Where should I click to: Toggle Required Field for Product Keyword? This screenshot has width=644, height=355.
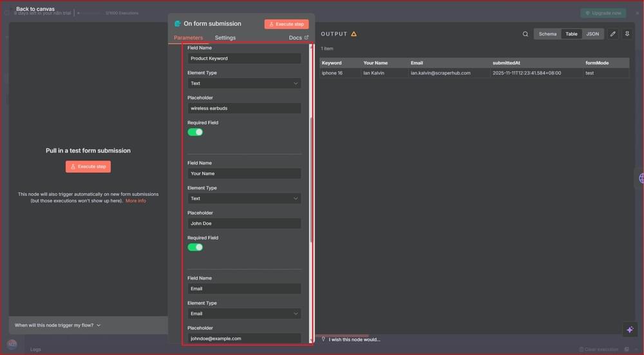coord(195,132)
